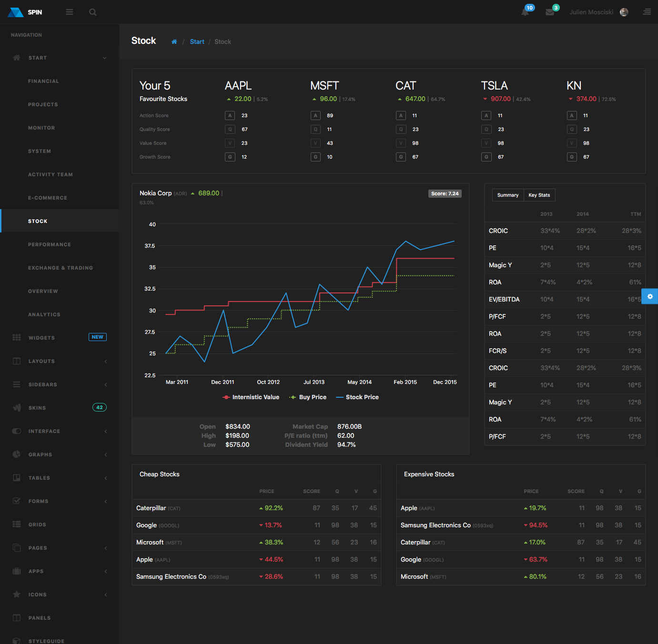The image size is (658, 644).
Task: Open Analytics in the navigation
Action: [x=44, y=315]
